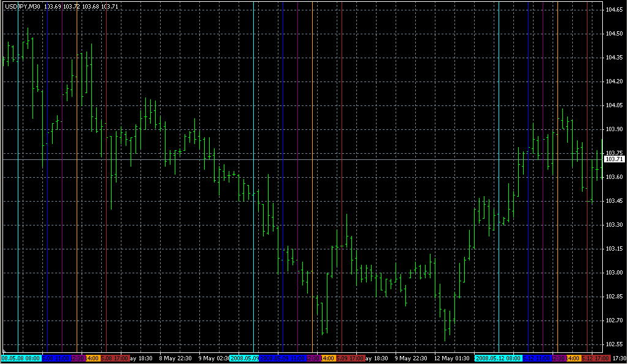Click the purple vertical line after 2008.05.09 11:00
Image resolution: width=628 pixels, height=364 pixels.
(297, 178)
